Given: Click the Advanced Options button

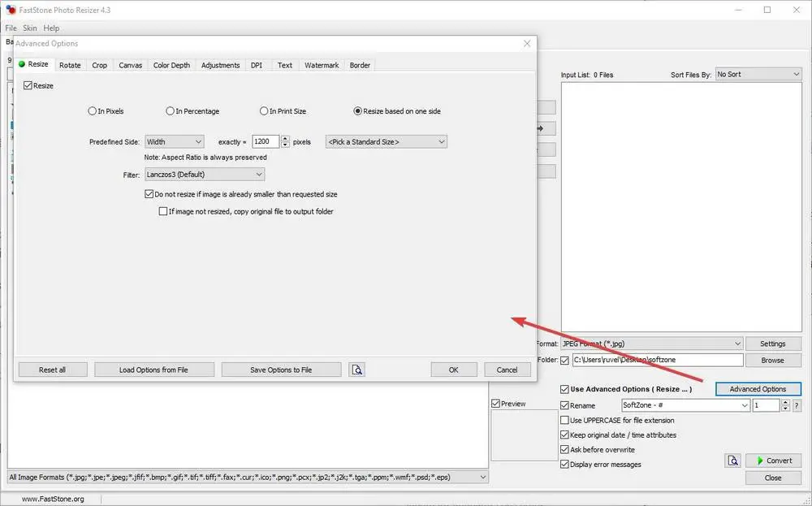Looking at the screenshot, I should pos(758,389).
